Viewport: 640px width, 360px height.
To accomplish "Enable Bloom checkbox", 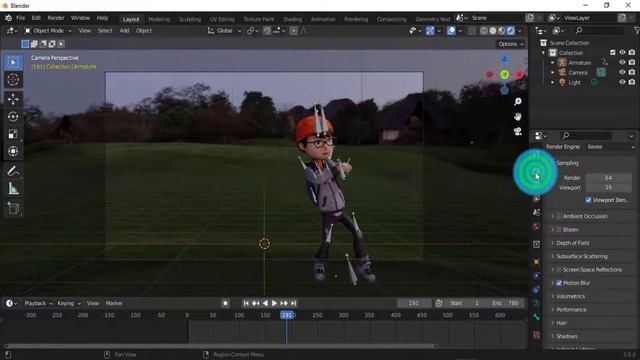I will [x=559, y=230].
